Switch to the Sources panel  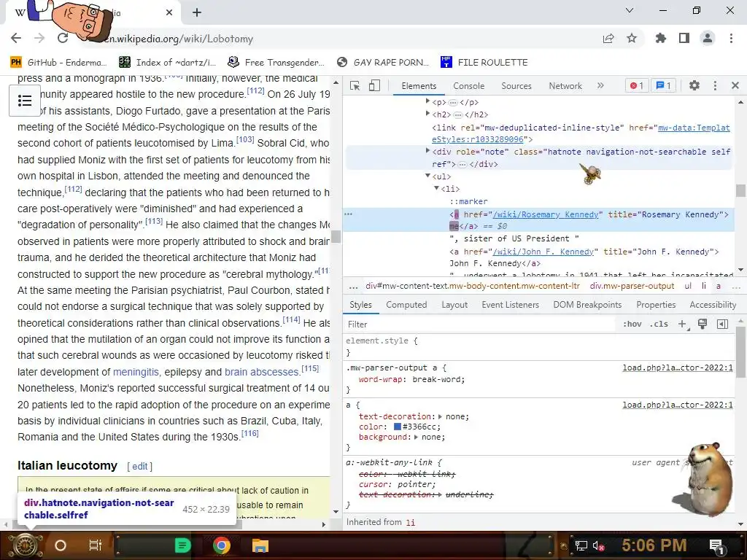click(516, 86)
